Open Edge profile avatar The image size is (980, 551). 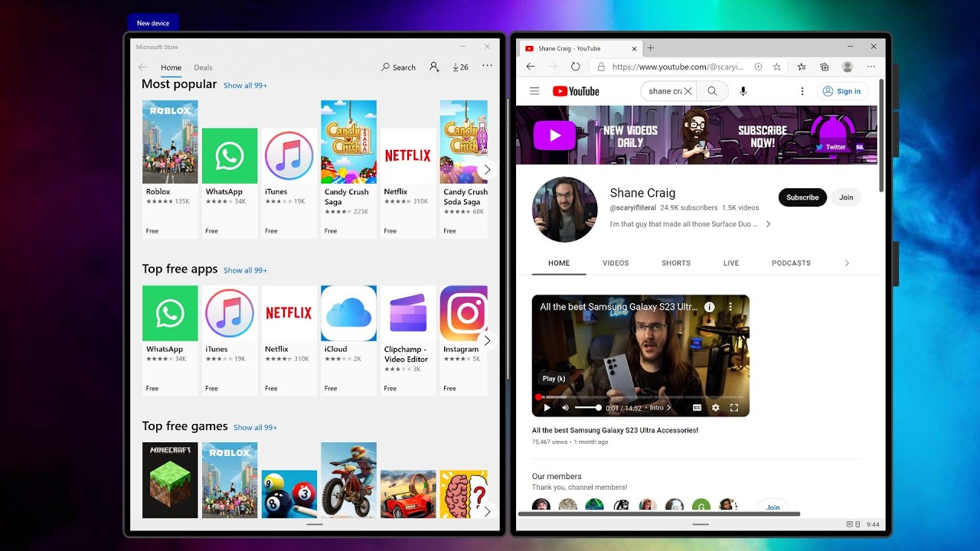pyautogui.click(x=848, y=67)
